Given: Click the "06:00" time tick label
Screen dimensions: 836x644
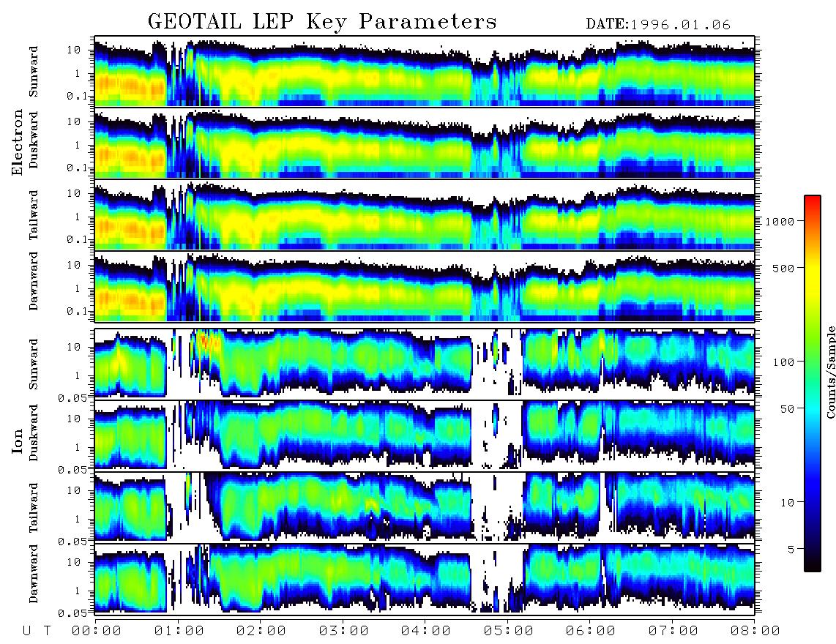Looking at the screenshot, I should click(x=591, y=631).
